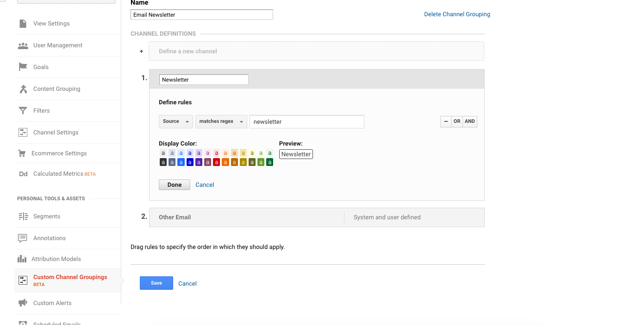Screen dimensions: 644x325
Task: Open the Segments panel icon
Action: (23, 216)
